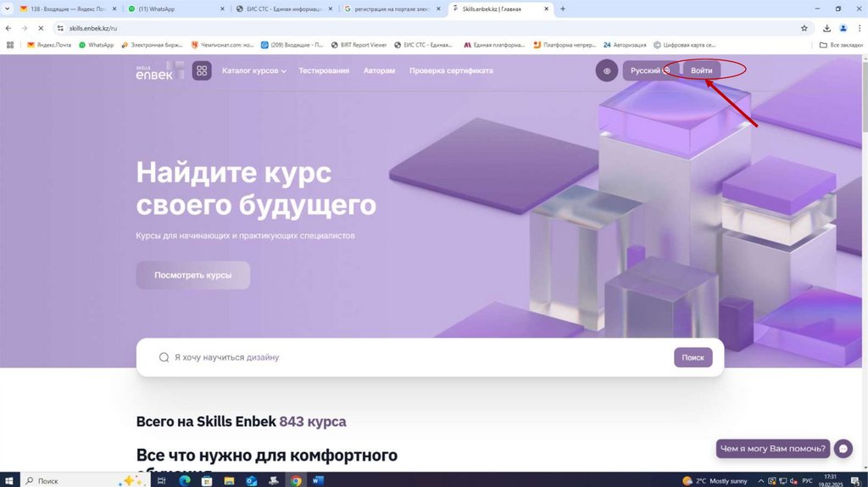Viewport: 868px width, 487px height.
Task: Toggle the accessibility eye mode button
Action: [x=607, y=71]
